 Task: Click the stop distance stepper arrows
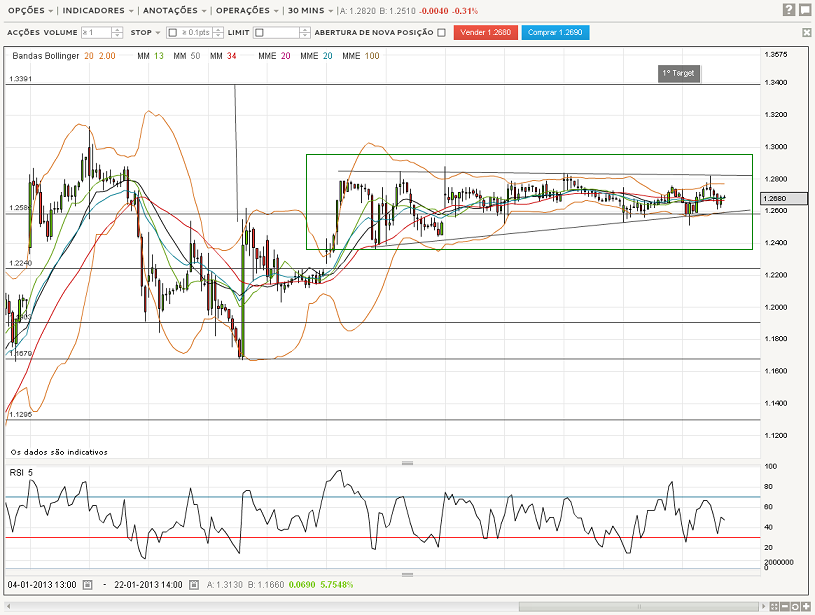[219, 33]
